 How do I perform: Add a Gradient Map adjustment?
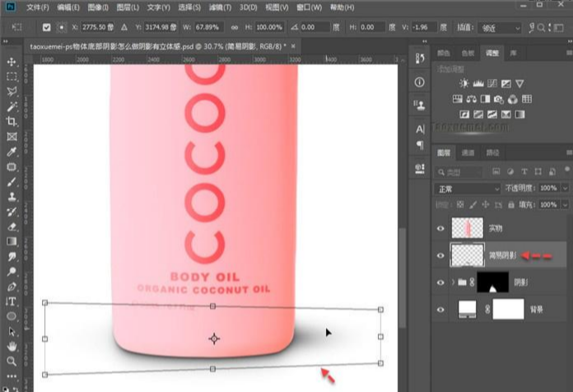pos(519,114)
